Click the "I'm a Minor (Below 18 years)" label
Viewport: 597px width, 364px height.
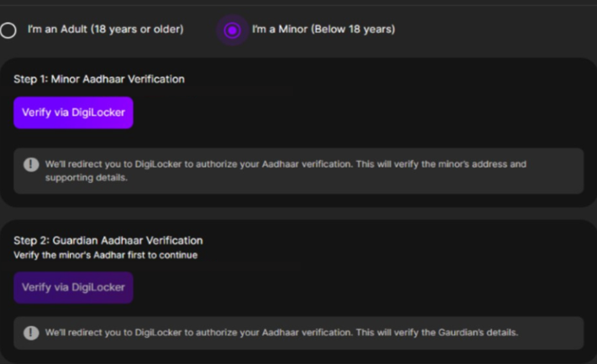tap(323, 30)
